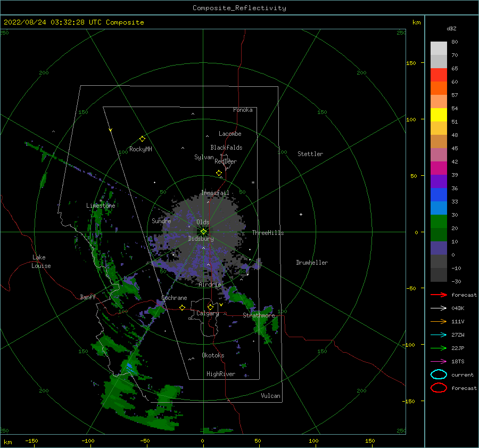Image resolution: width=479 pixels, height=448 pixels.
Task: Click the Lacombe label
Action: tap(230, 134)
